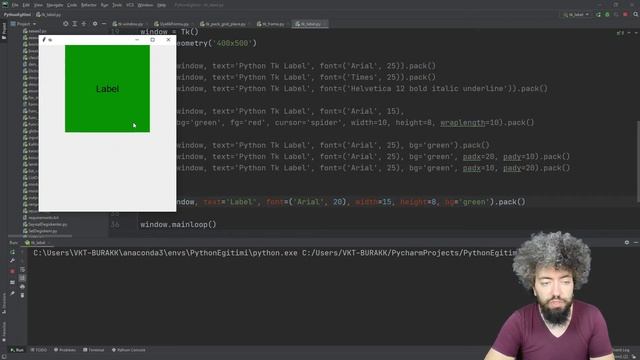
Task: Hide the Run panel with minus icon
Action: point(636,242)
